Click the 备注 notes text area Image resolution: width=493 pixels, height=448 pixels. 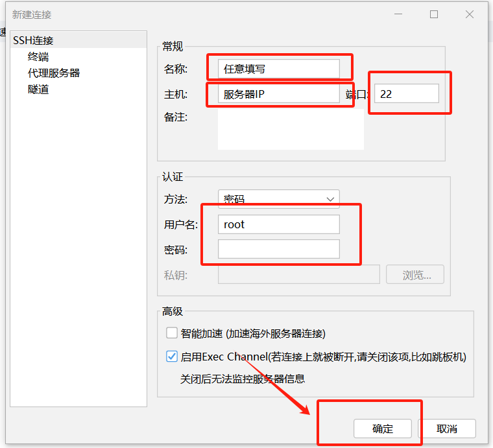tap(291, 130)
